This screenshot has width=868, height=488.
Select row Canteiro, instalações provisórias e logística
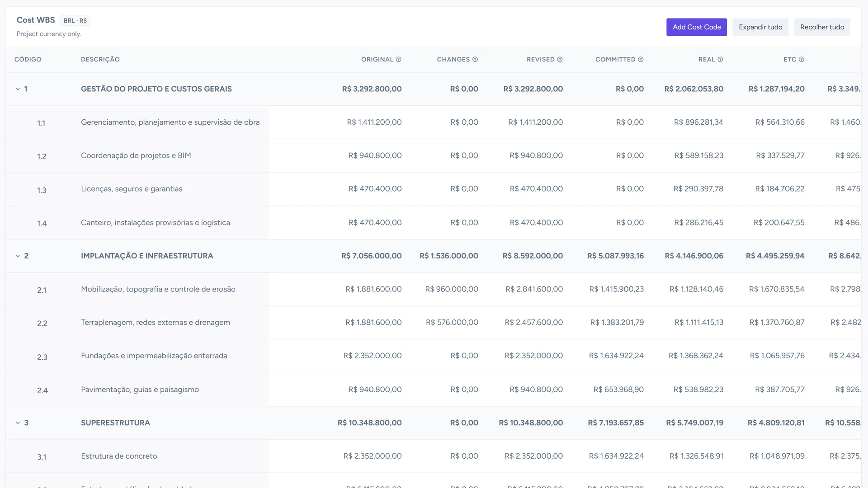tap(433, 223)
